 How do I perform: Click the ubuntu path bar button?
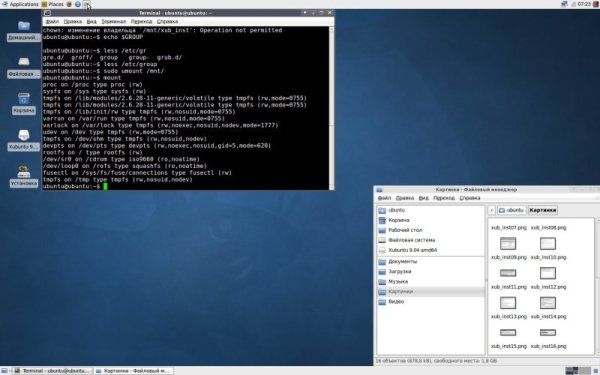(512, 210)
